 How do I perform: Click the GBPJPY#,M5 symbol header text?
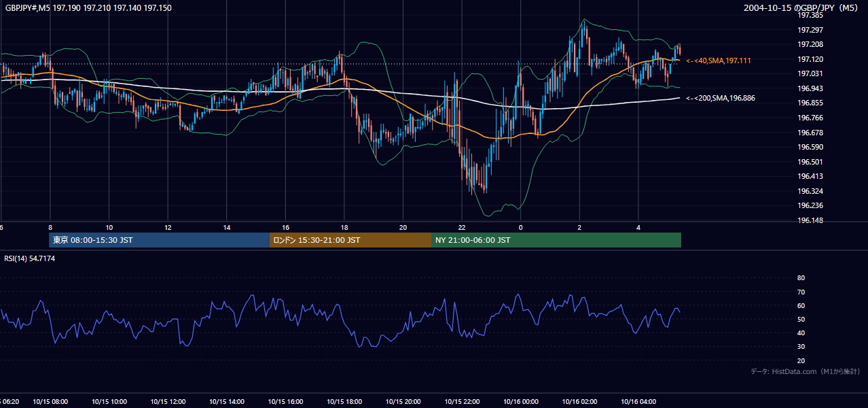pos(88,7)
